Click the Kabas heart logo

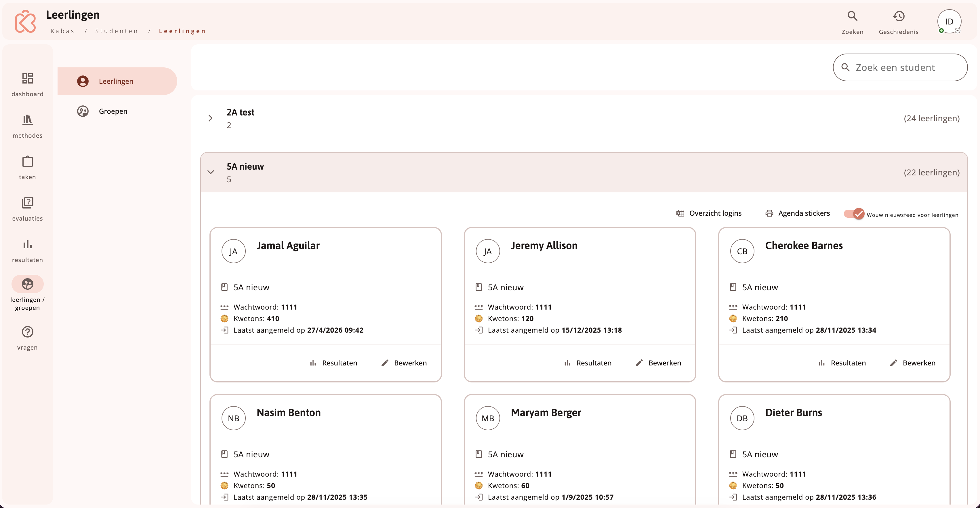pos(26,21)
